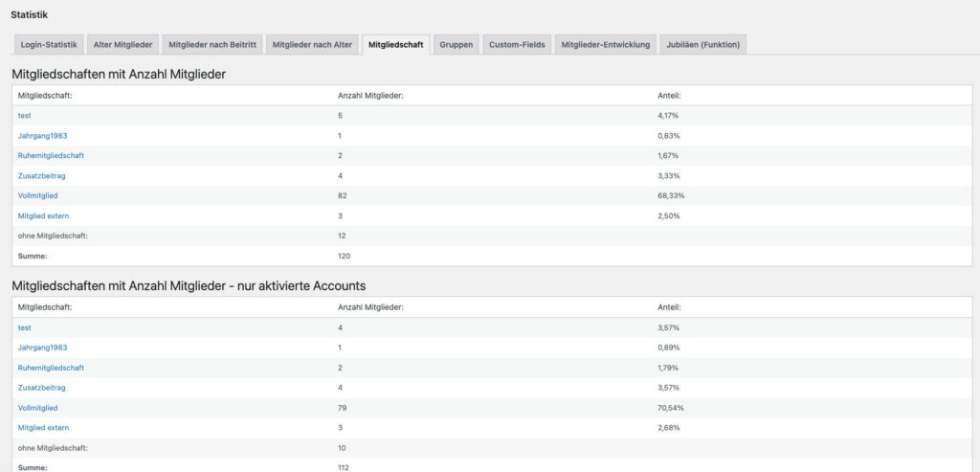Switch to the Alter Mitglieder tab
This screenshot has height=472, width=980.
coord(122,45)
